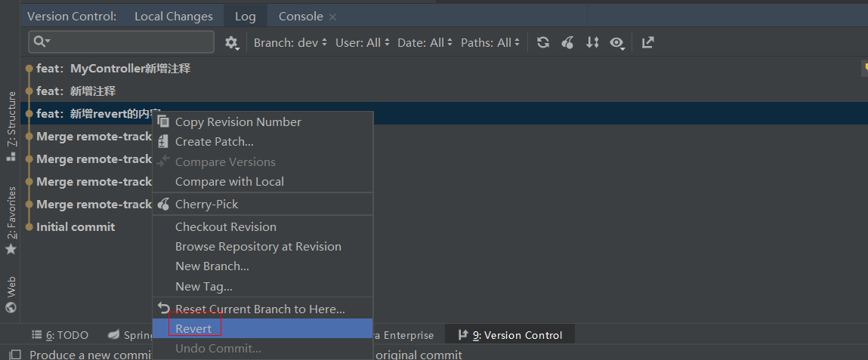Click the log settings gear icon

(232, 43)
